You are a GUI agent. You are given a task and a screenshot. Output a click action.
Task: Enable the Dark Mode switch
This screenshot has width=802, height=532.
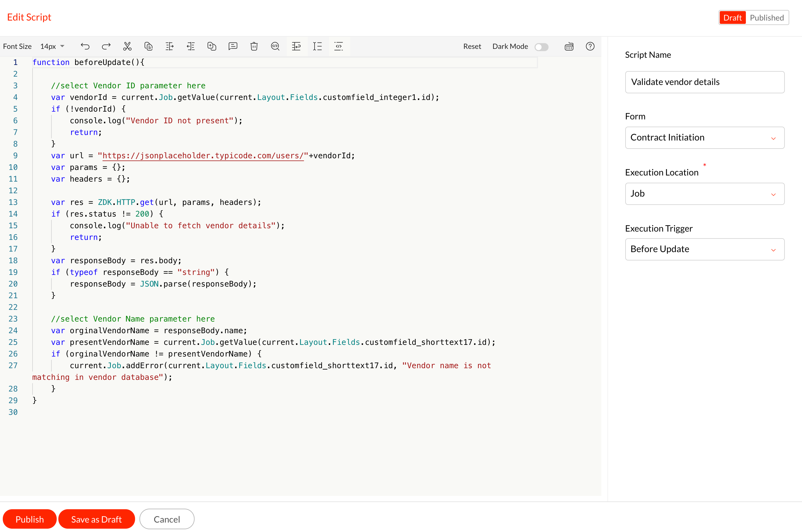[x=541, y=47]
